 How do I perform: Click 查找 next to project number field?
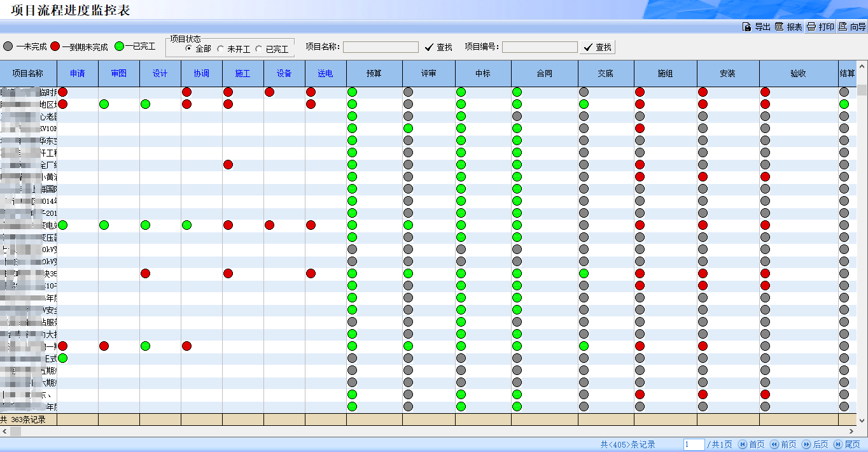point(597,47)
